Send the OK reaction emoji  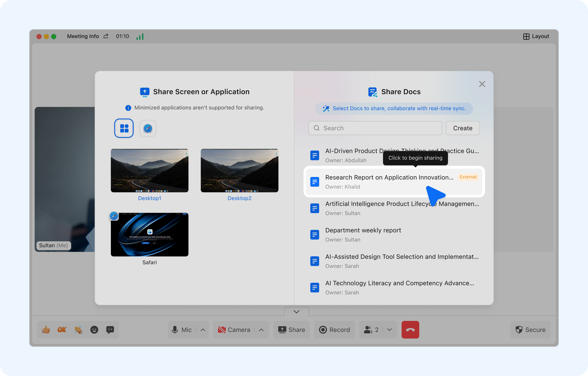[x=62, y=330]
